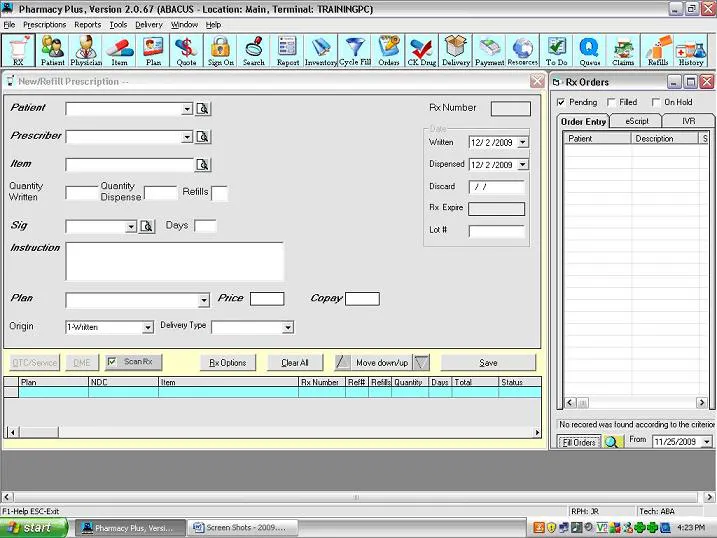Open the Claims toolbar icon
This screenshot has width=717, height=538.
click(x=623, y=50)
